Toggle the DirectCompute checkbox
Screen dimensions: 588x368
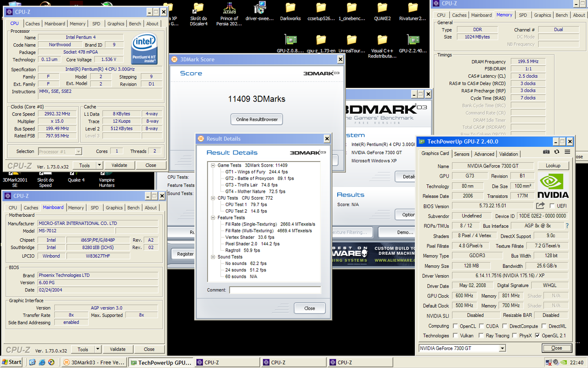(x=504, y=326)
